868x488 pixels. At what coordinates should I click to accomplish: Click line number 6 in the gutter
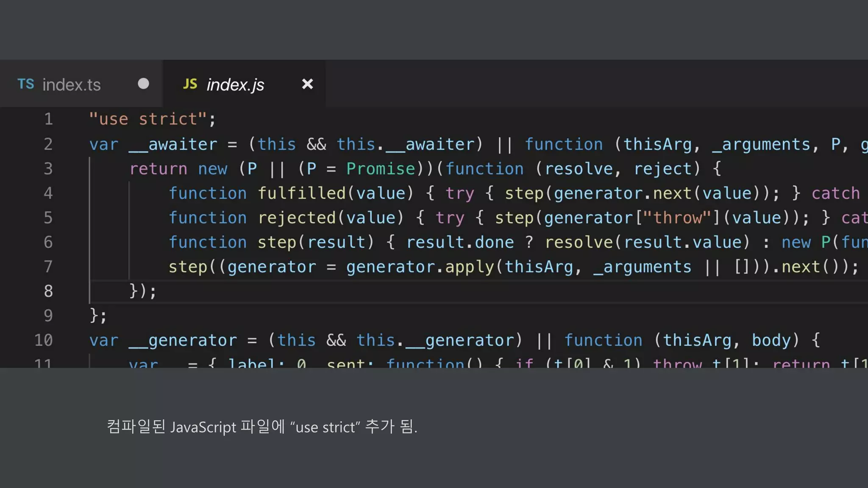point(48,242)
